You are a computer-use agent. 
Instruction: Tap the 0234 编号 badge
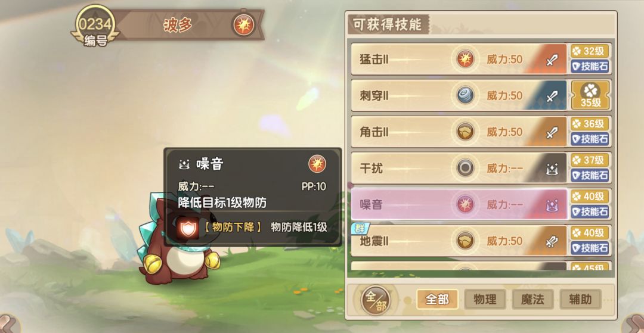tap(95, 27)
